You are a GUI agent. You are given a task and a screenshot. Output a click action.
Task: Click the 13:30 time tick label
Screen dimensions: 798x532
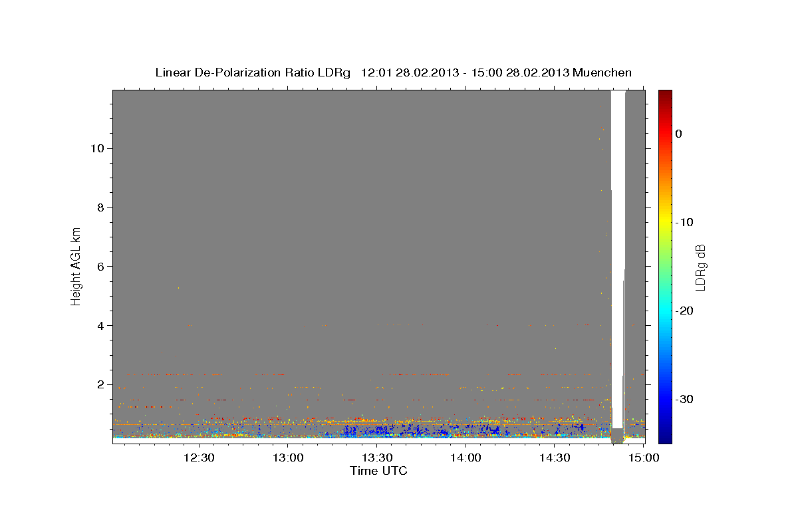(x=376, y=458)
